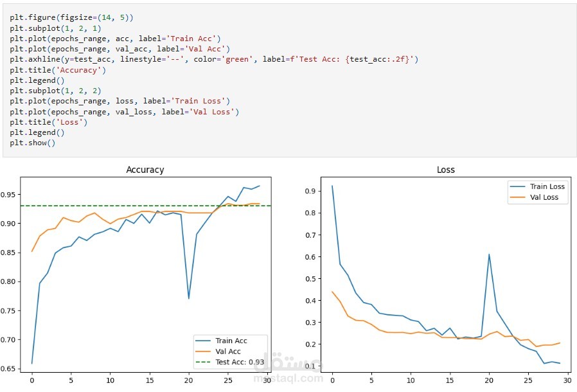Click the 0.65 y-axis label on Accuracy chart
The image size is (577, 392).
8,368
